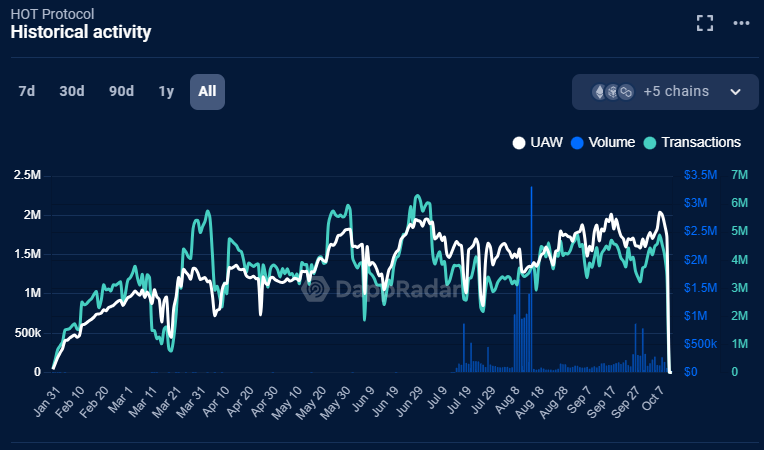764x450 pixels.
Task: Click the Historical activity heading
Action: click(x=81, y=32)
